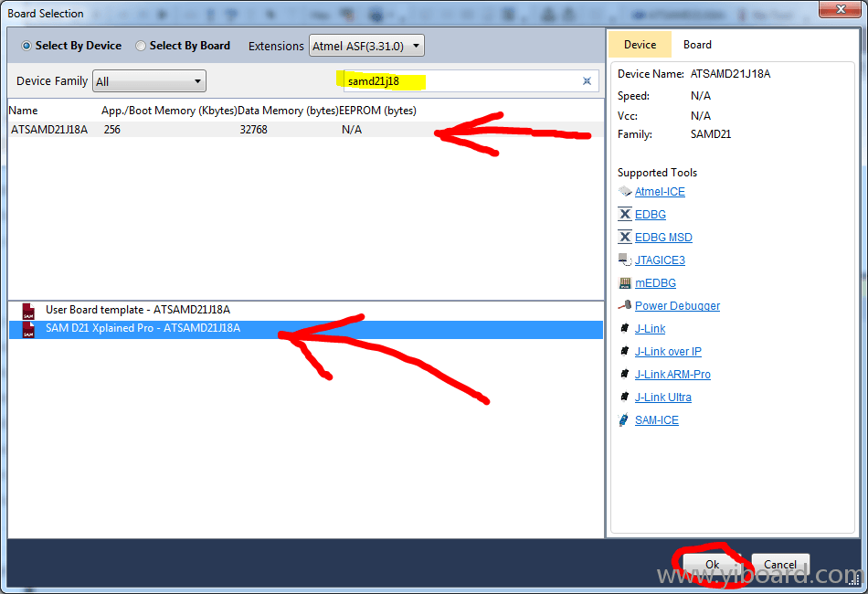The width and height of the screenshot is (868, 594).
Task: Sort by App./Boot Memory (Kbytes) header
Action: [x=169, y=111]
